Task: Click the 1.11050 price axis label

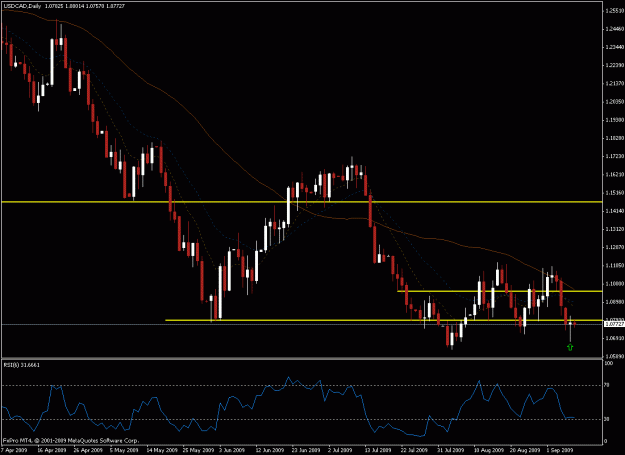Action: click(614, 265)
